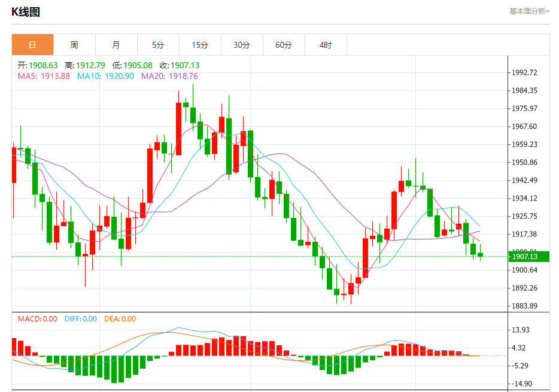Viewport: 559px width, 392px height.
Task: Click the 1917.38 price axis label
Action: click(x=524, y=234)
